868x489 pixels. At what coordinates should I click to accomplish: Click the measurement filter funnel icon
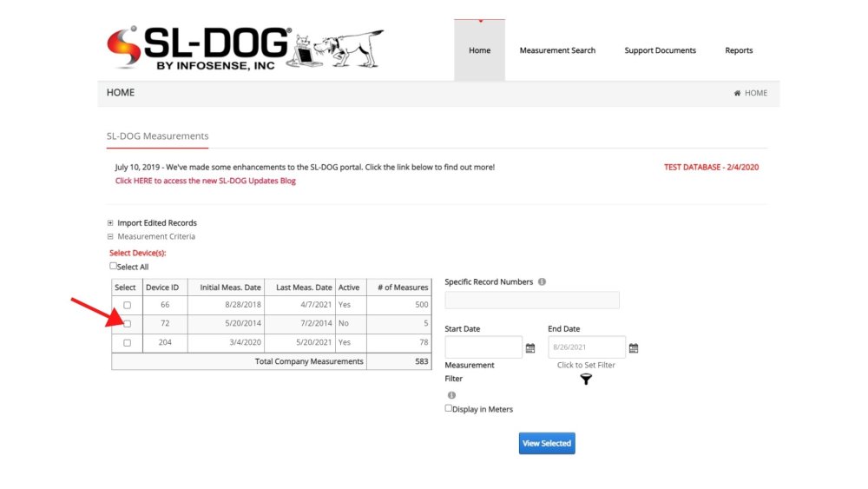[586, 380]
